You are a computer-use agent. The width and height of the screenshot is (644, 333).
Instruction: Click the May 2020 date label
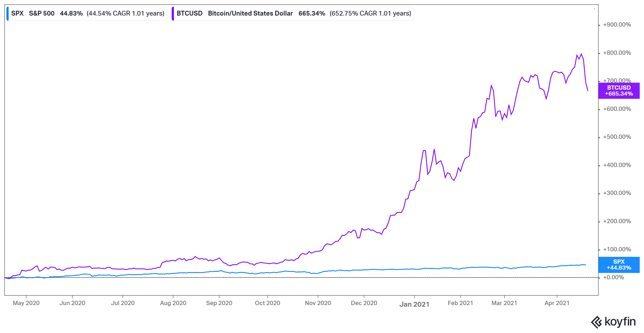coord(26,303)
